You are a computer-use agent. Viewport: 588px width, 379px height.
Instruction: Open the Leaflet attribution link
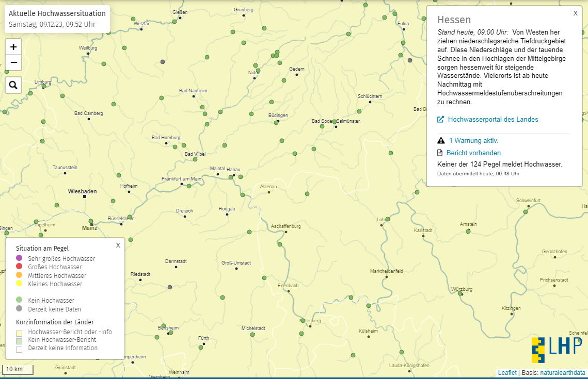pyautogui.click(x=507, y=373)
